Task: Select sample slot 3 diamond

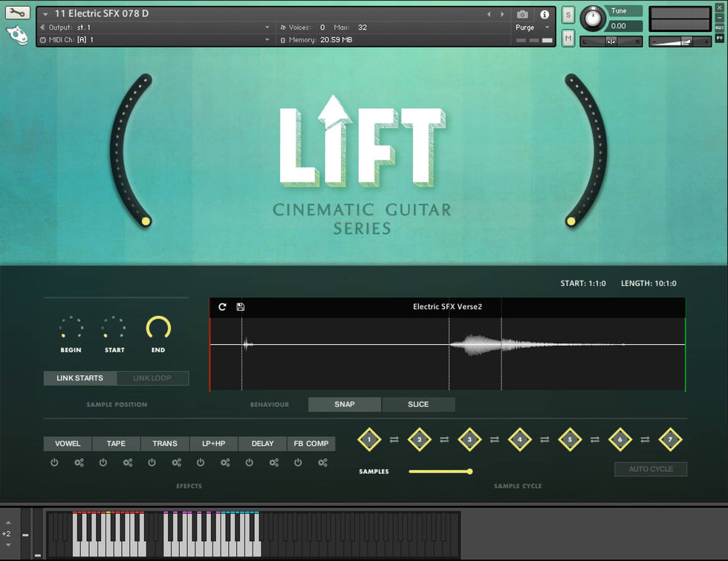Action: point(469,440)
